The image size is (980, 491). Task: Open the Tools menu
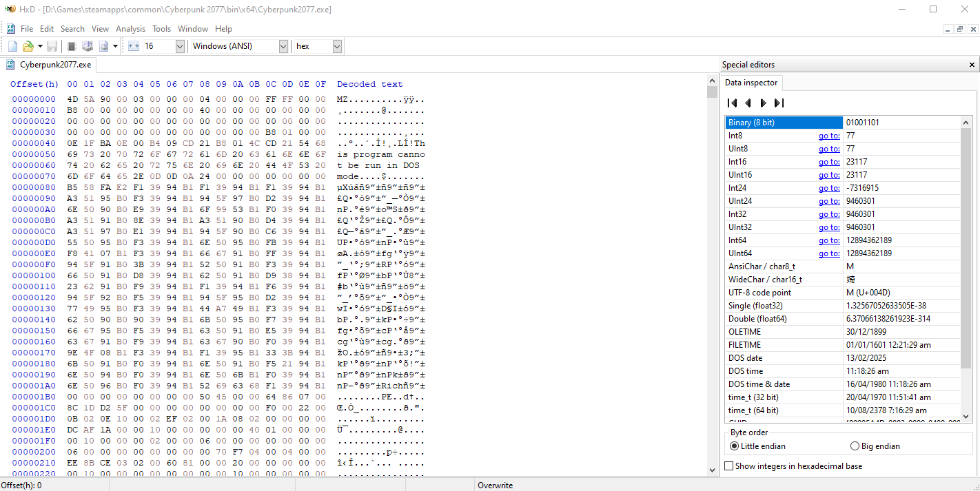(162, 29)
